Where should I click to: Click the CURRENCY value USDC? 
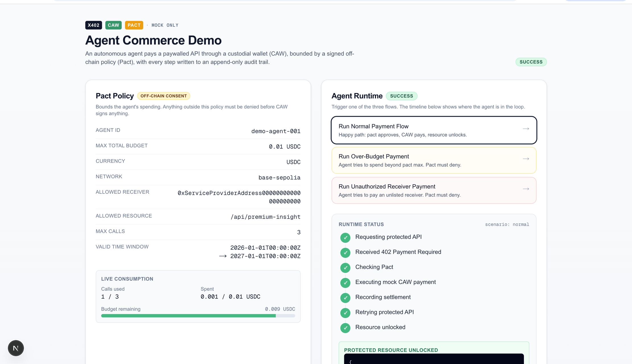[293, 162]
